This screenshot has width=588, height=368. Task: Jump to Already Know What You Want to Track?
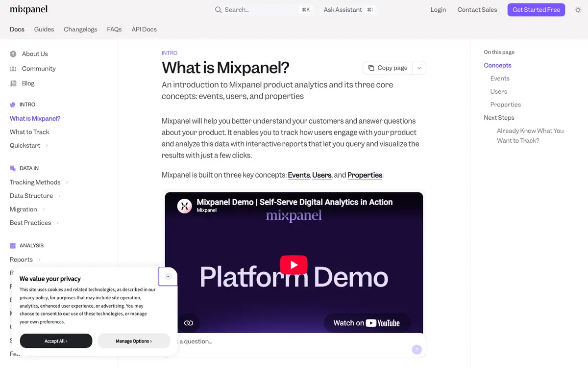(x=530, y=135)
